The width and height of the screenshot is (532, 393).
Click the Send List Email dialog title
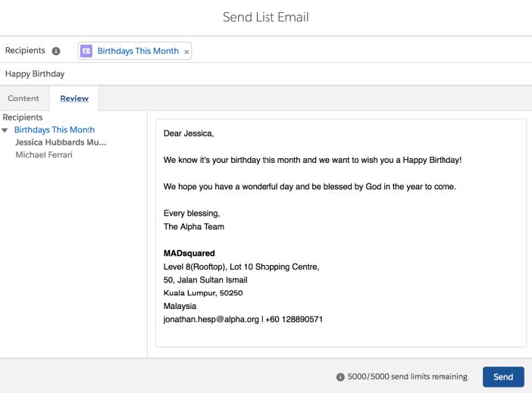click(x=266, y=17)
